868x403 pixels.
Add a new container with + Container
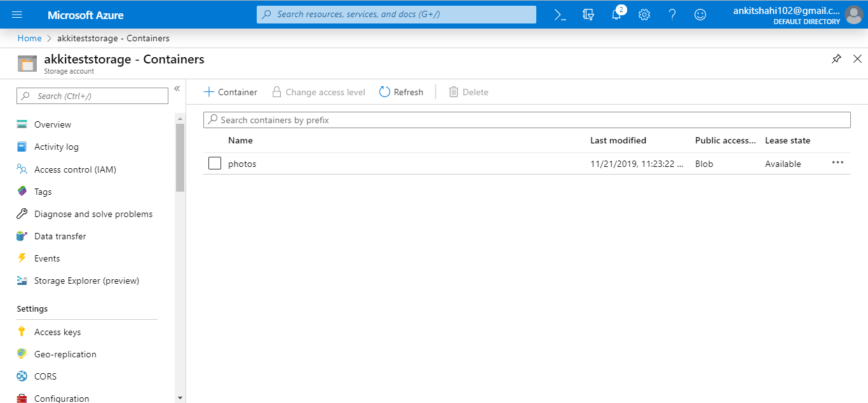(230, 92)
